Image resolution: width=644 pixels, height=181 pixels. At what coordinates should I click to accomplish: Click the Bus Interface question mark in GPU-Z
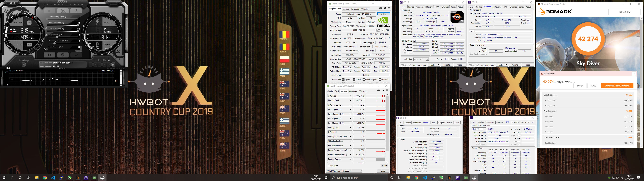coord(389,39)
